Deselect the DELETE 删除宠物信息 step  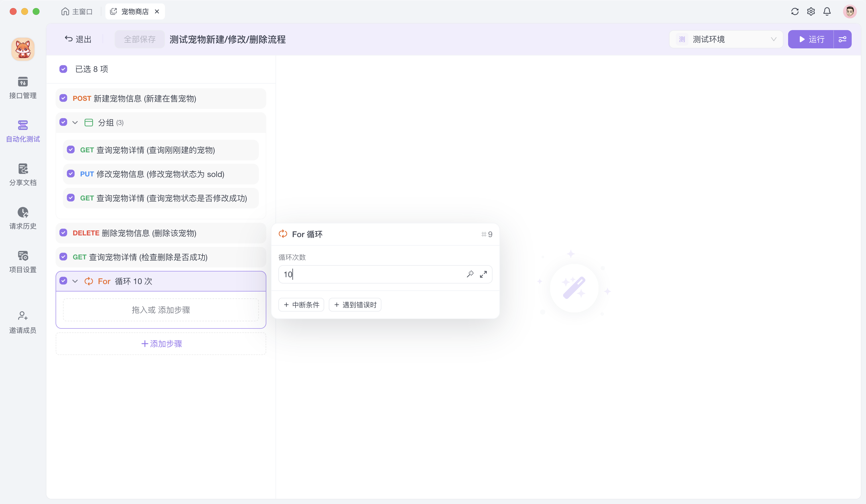pos(63,233)
